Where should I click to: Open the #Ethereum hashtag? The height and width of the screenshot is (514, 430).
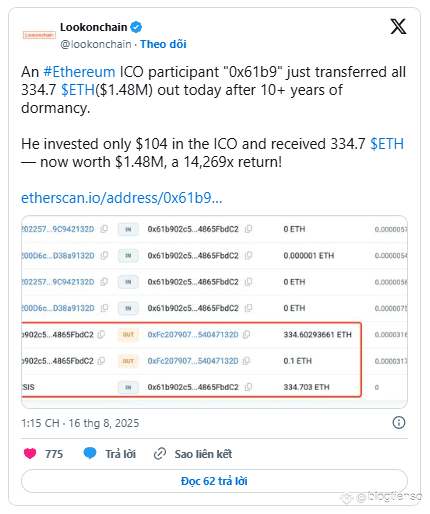79,72
